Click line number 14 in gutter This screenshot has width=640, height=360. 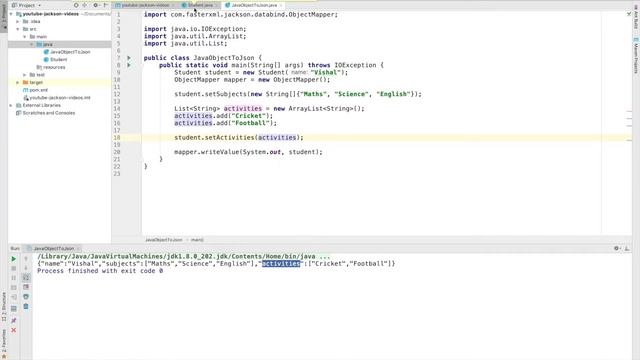(x=117, y=109)
